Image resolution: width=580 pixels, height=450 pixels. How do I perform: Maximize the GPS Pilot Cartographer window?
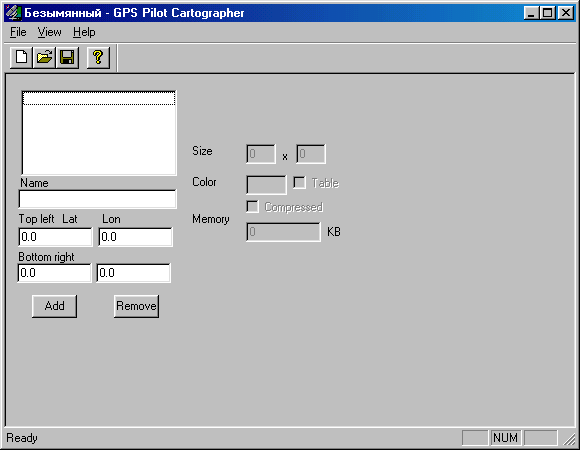coord(547,13)
